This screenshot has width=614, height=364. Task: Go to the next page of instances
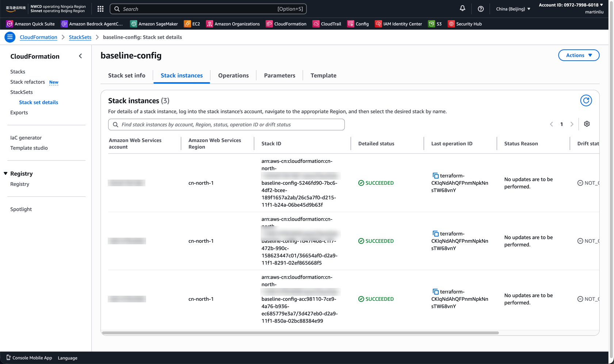(x=572, y=124)
